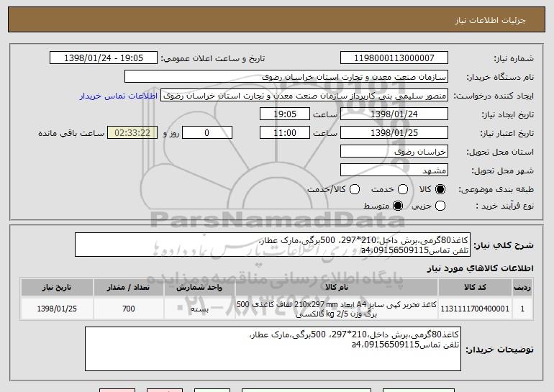Click row number 1 cell
Viewport: 554px width, 392px height.
coord(522,309)
